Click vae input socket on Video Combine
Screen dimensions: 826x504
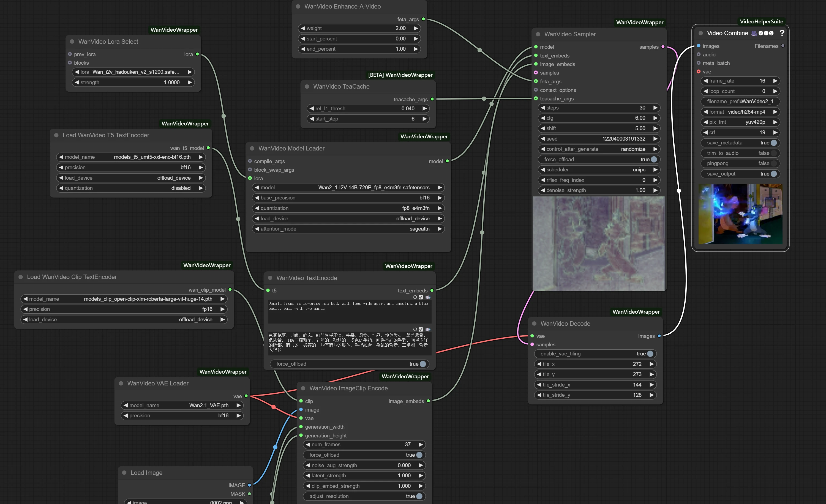[x=699, y=72]
